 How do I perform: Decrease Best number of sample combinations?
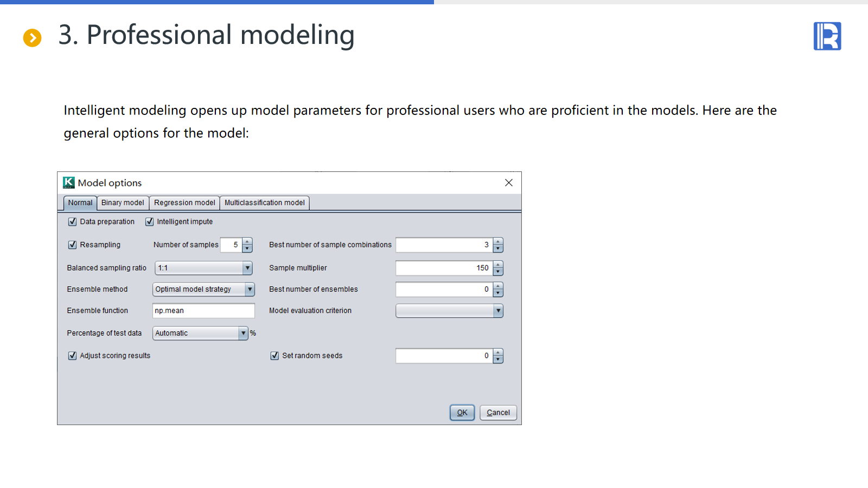click(498, 248)
